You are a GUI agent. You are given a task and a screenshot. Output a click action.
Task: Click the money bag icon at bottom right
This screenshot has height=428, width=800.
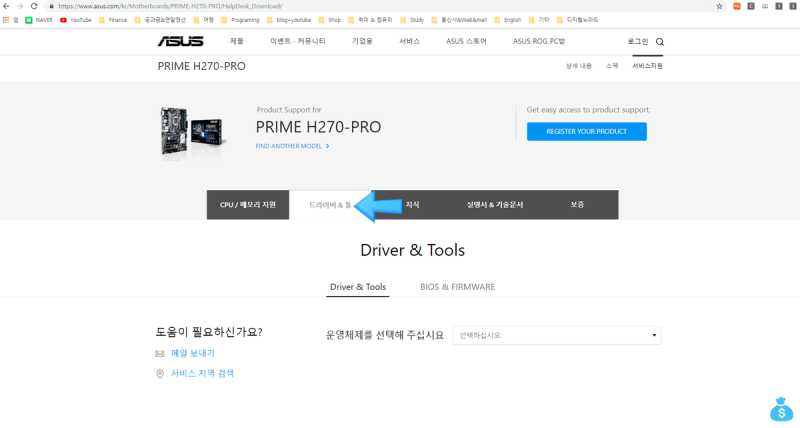(x=782, y=409)
